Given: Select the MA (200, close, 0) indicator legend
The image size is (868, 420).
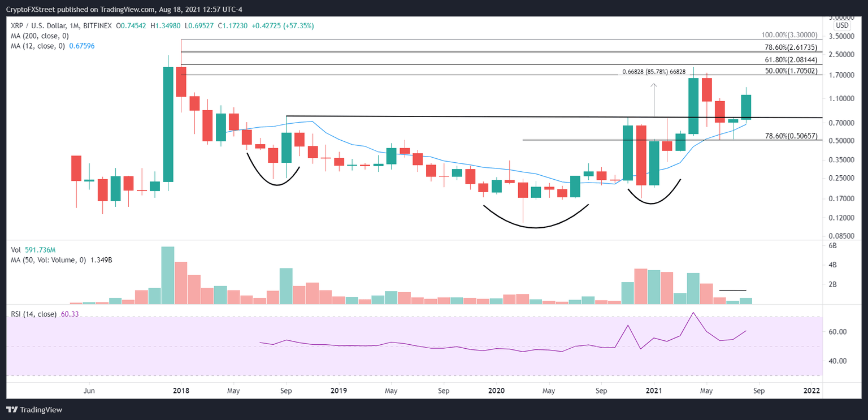Looking at the screenshot, I should 40,36.
